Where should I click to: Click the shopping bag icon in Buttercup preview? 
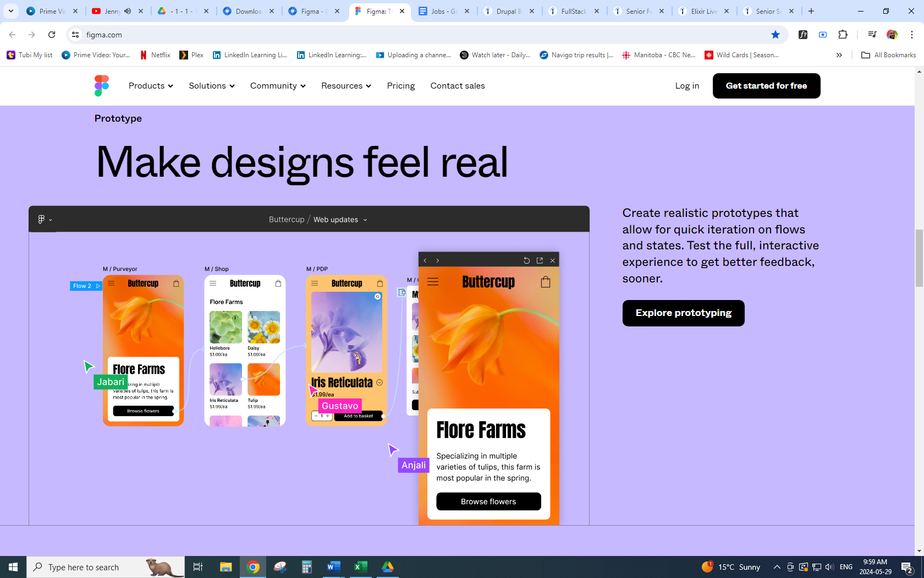545,282
